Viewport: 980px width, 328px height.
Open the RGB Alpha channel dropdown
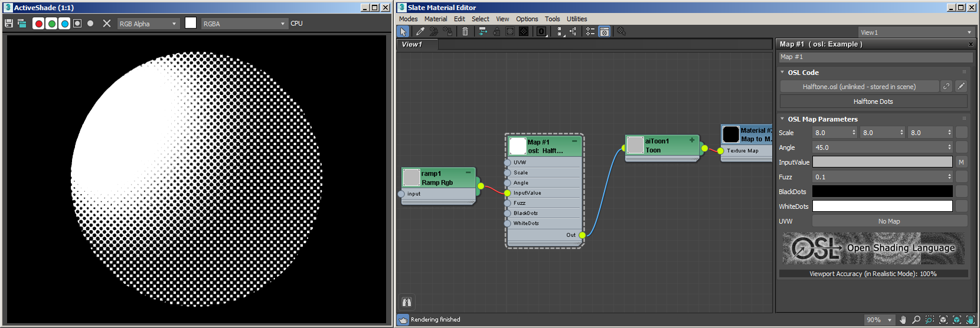pyautogui.click(x=148, y=24)
